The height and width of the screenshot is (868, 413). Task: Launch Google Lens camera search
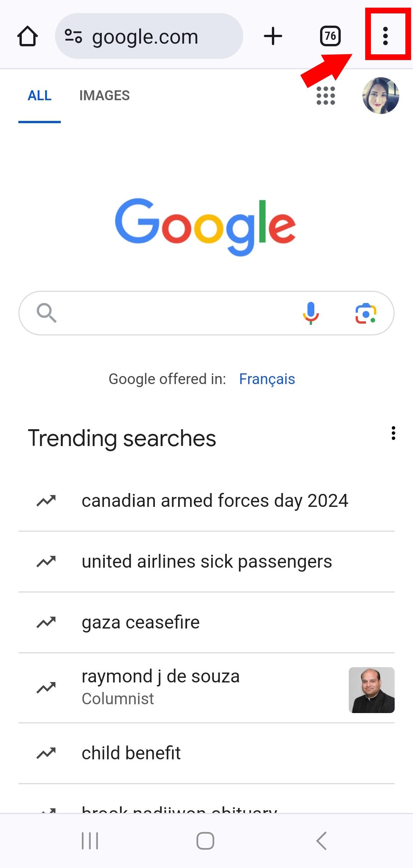pyautogui.click(x=366, y=313)
